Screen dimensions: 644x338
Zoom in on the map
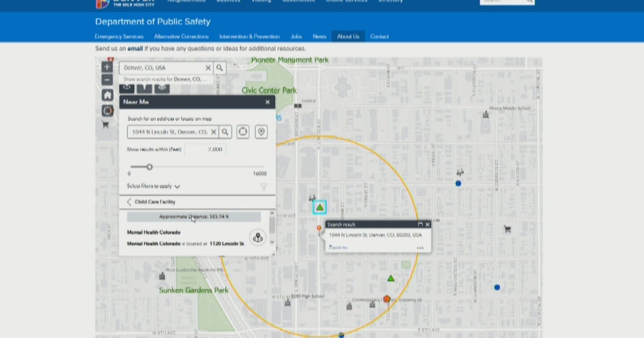pos(107,68)
